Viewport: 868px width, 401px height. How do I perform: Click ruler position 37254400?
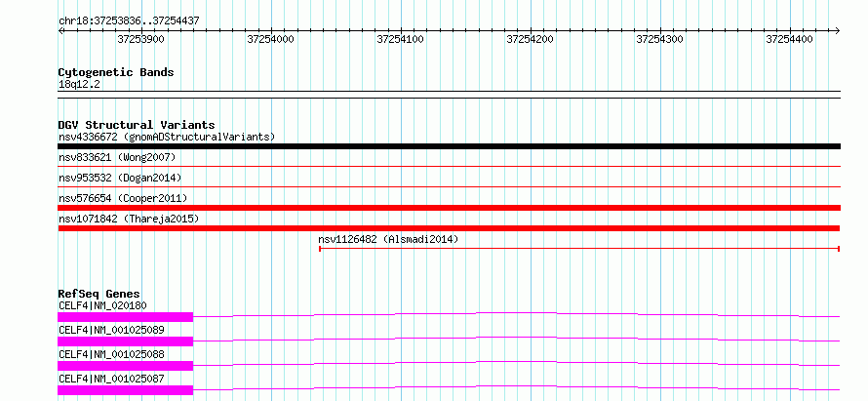[789, 40]
